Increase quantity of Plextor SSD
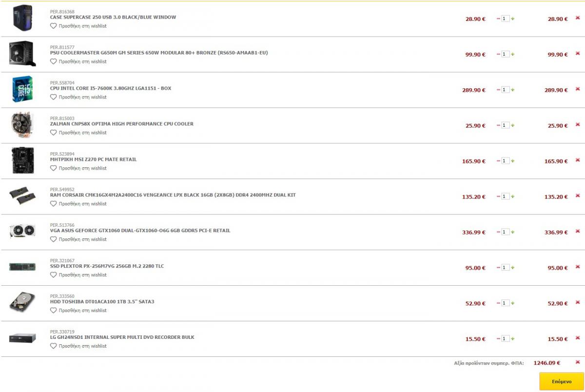Screen dimensions: 585x392 pos(513,268)
